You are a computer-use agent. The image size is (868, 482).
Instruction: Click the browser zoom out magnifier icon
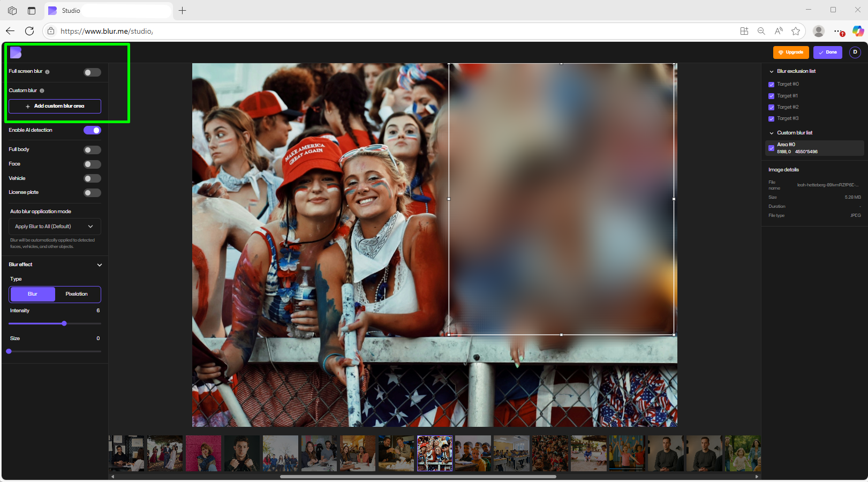click(x=761, y=31)
